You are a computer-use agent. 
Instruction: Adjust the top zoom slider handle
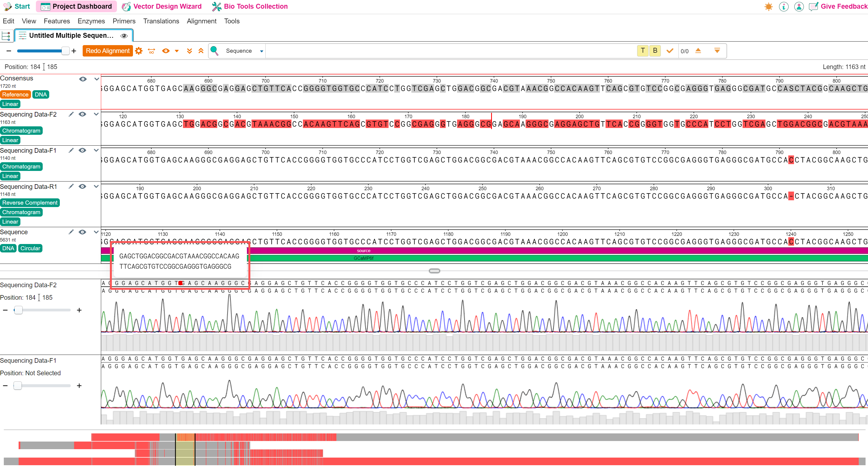click(x=65, y=51)
